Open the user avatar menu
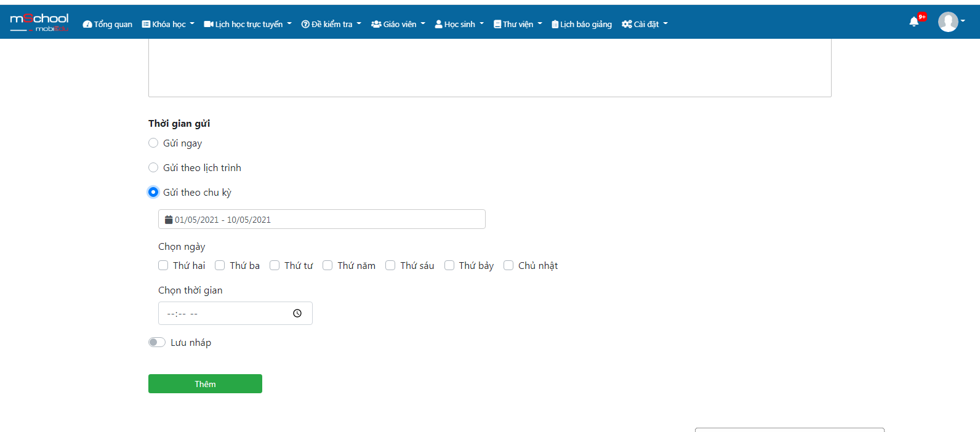 pos(948,22)
